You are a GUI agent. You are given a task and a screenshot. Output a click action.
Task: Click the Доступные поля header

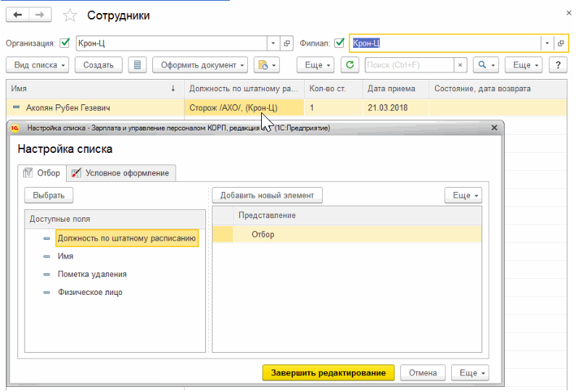pos(115,220)
